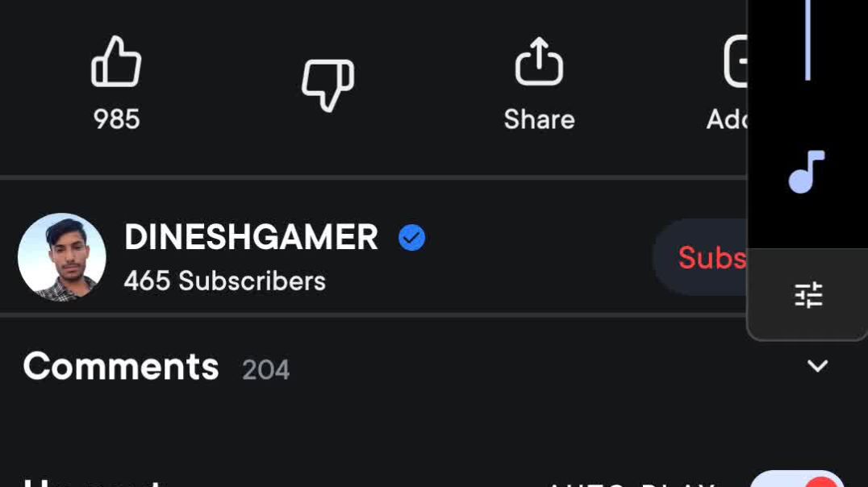Tap the Add to playlist icon

(734, 62)
